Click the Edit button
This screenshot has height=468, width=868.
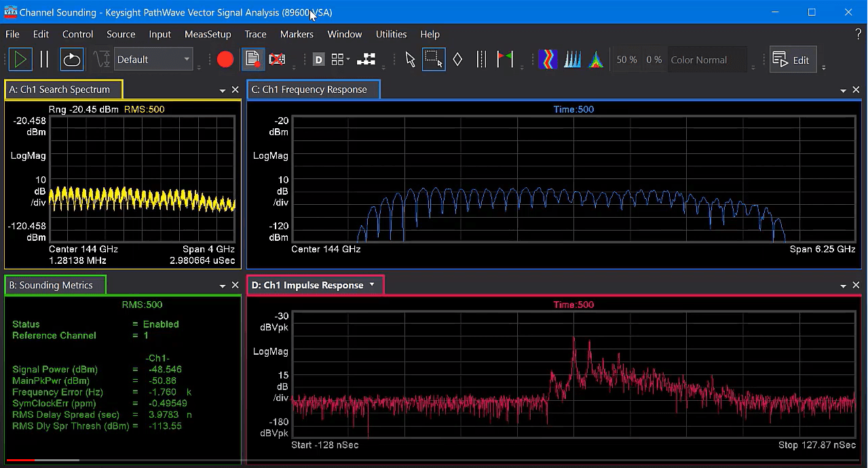pyautogui.click(x=792, y=59)
